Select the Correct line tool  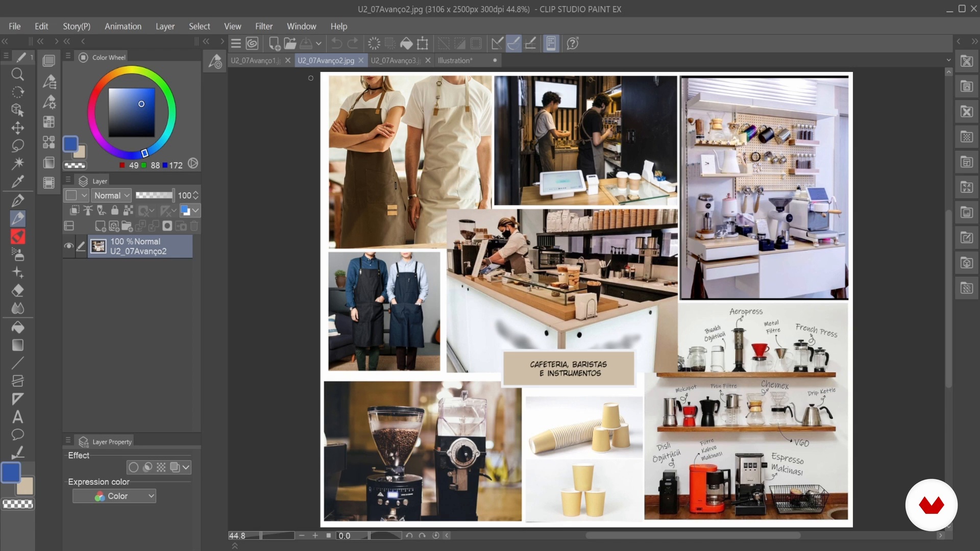(x=17, y=453)
